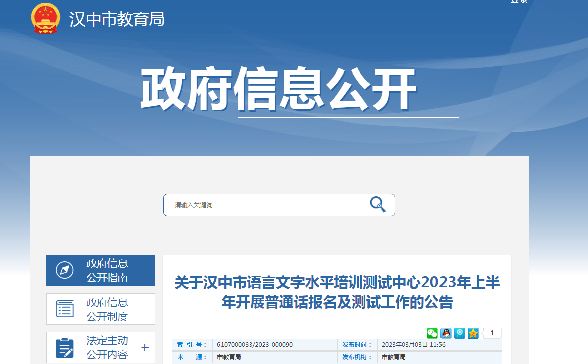Expand 法定主动公开内容 with the plus sign
This screenshot has height=364, width=588.
point(145,348)
